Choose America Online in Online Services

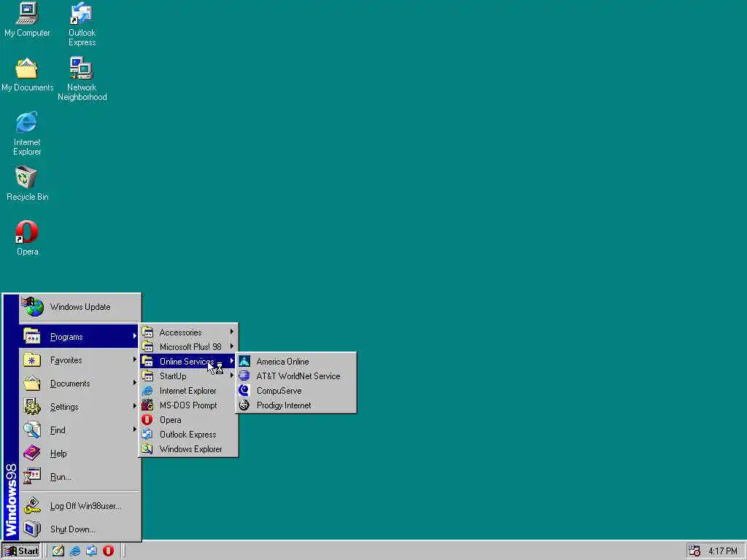pyautogui.click(x=296, y=362)
